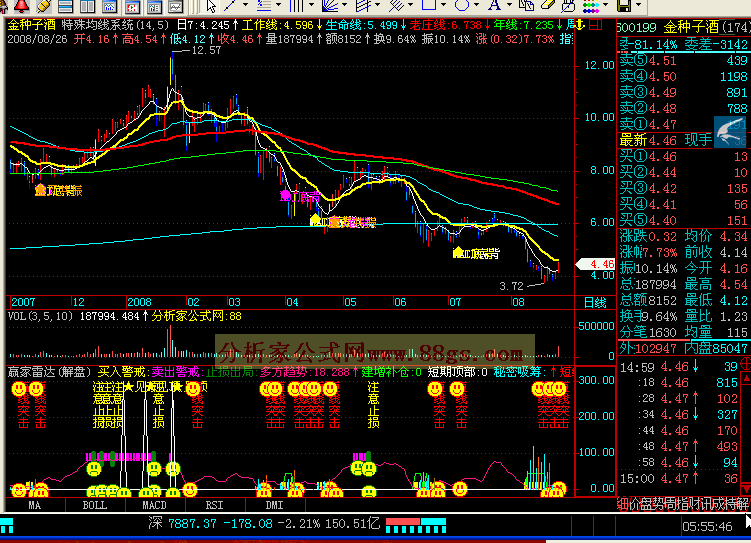Click the yellow tag marker icon

pos(43,6)
